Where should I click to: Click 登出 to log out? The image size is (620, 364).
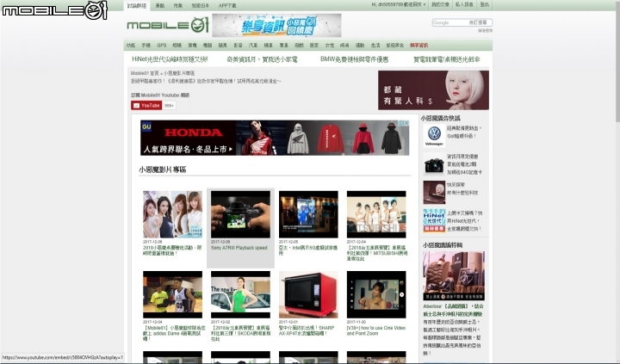click(484, 5)
